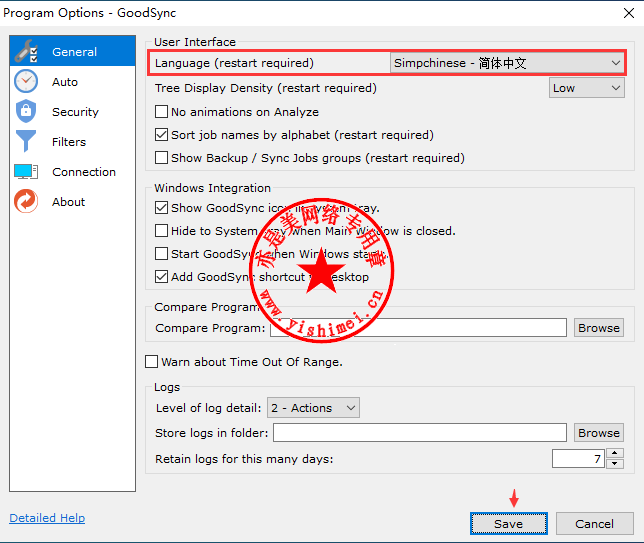The image size is (644, 543).
Task: Open Tree Display Density dropdown
Action: [x=586, y=88]
